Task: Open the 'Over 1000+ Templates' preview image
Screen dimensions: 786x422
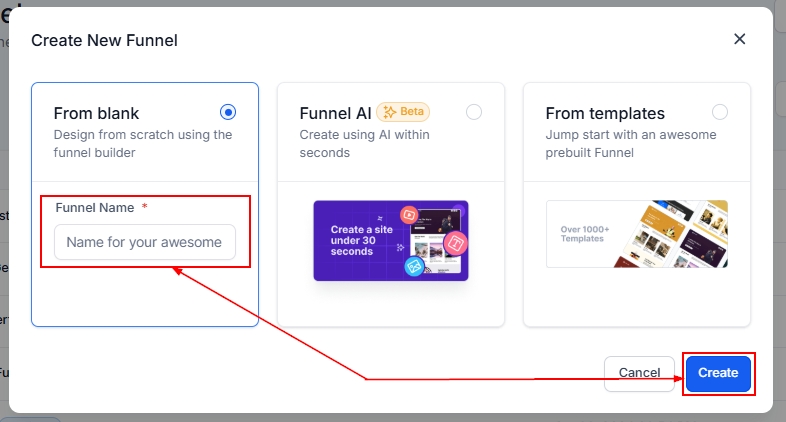Action: coord(636,234)
